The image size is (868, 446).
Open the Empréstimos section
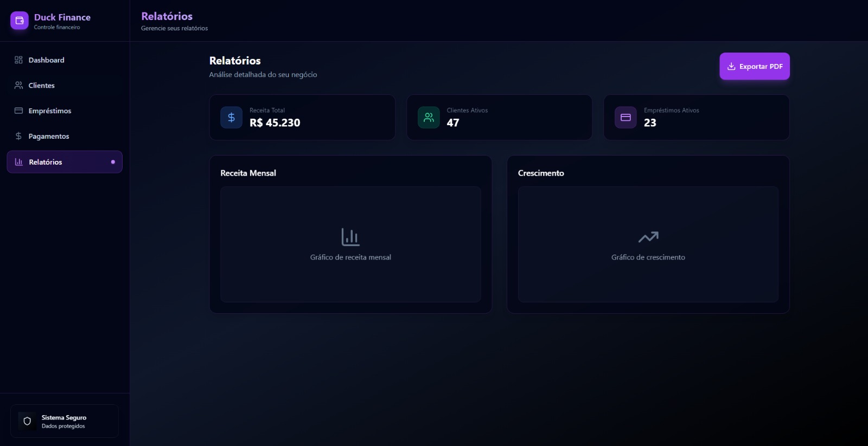(65, 111)
